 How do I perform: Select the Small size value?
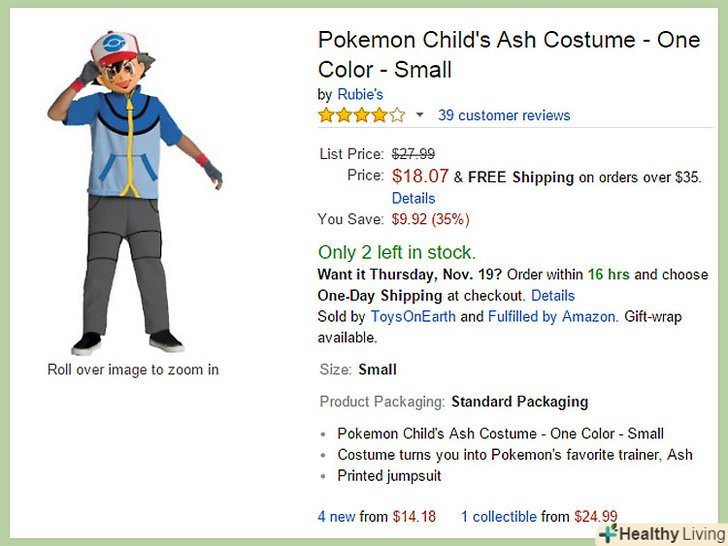click(x=378, y=369)
